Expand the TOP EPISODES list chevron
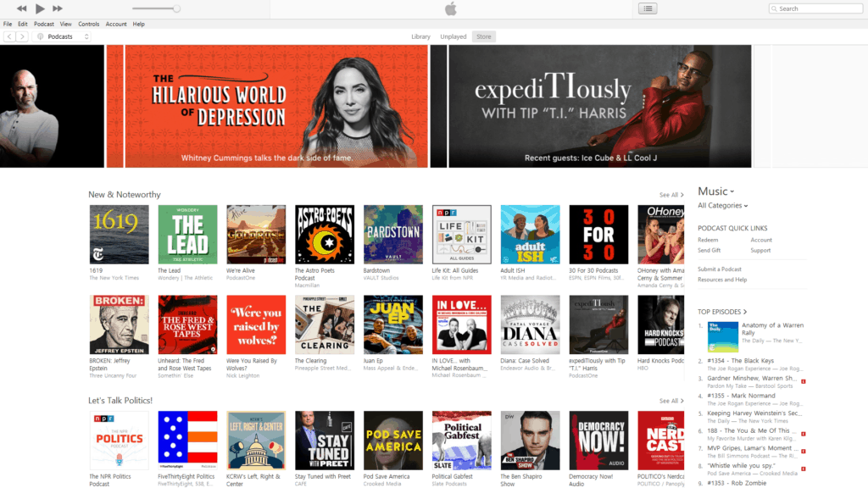The width and height of the screenshot is (868, 488). pyautogui.click(x=744, y=312)
